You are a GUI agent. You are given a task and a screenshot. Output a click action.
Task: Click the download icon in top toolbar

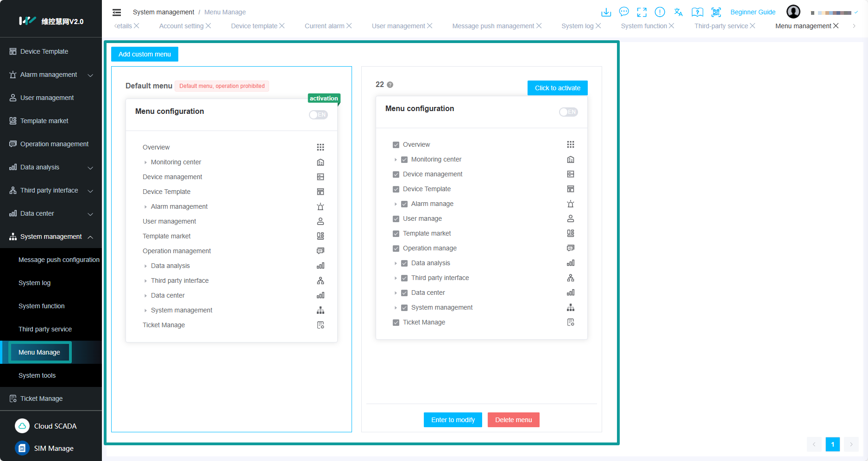click(606, 12)
